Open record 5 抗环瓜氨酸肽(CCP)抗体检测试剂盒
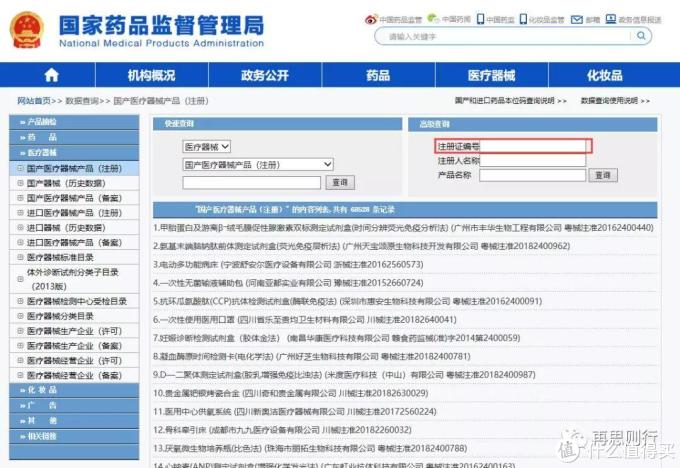680x468 pixels. [x=347, y=301]
